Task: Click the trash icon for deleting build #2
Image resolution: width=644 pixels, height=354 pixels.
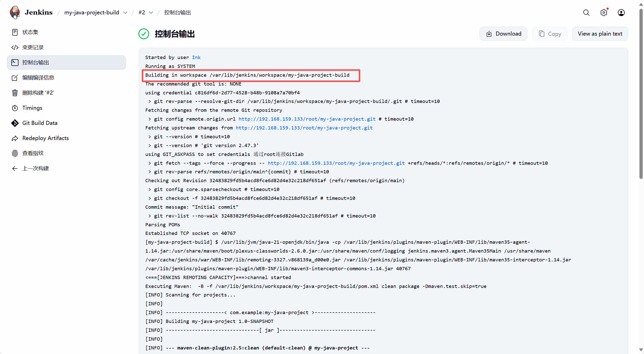Action: pos(15,93)
